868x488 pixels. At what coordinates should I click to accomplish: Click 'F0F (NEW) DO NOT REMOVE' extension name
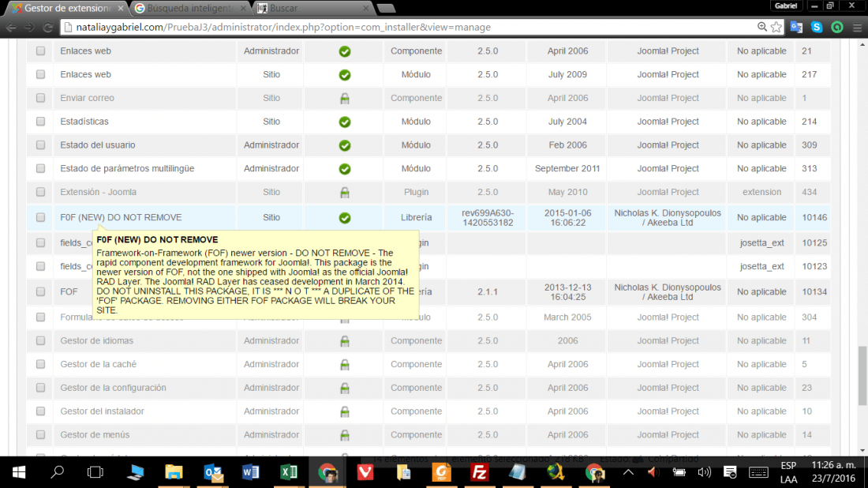121,218
